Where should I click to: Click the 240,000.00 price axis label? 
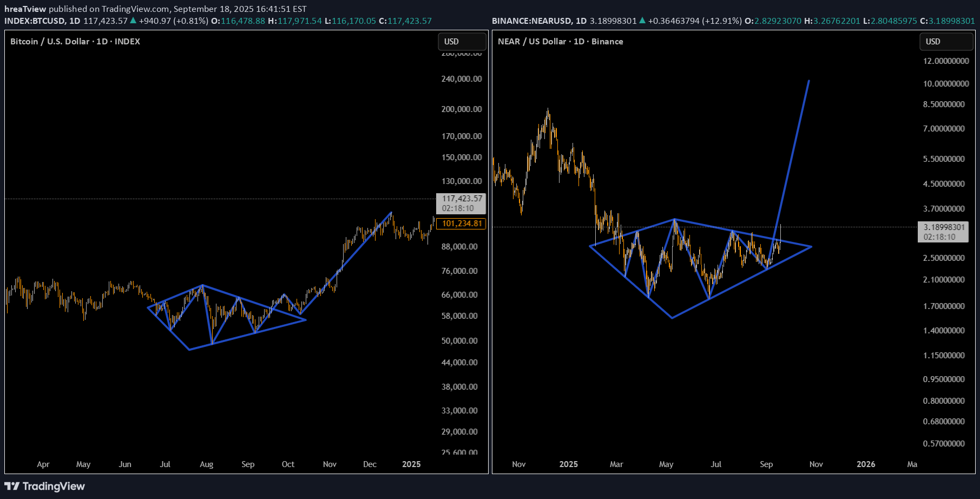[462, 79]
